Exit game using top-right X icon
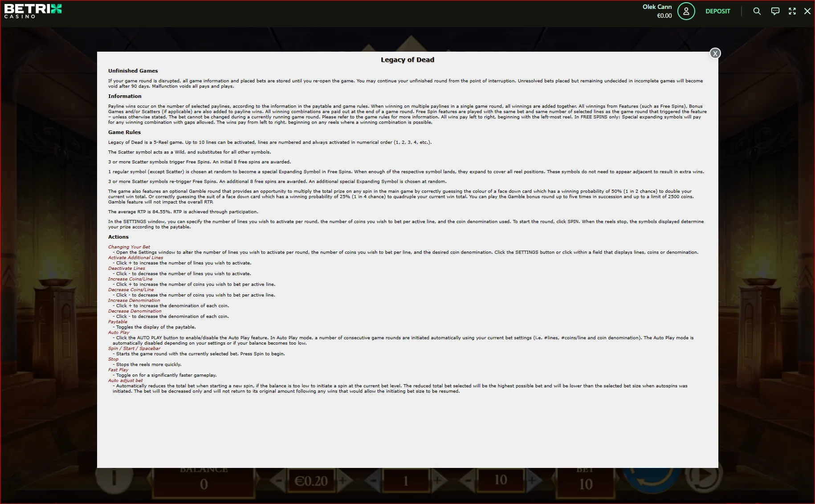 [x=807, y=11]
